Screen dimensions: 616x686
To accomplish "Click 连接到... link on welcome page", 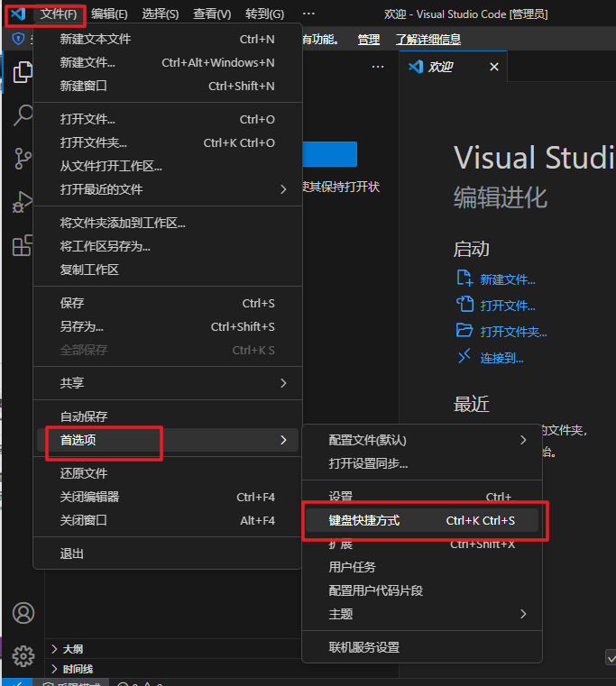I will (501, 358).
